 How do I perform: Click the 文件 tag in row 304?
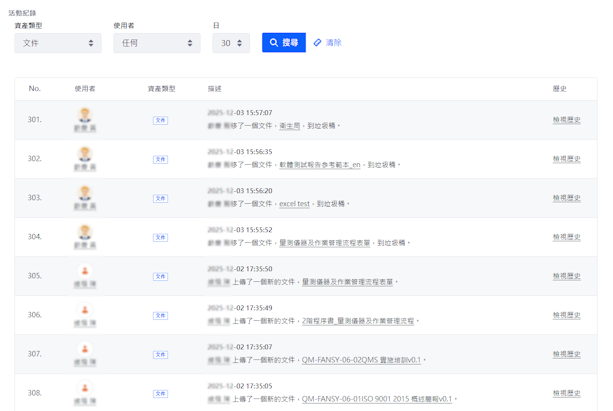point(160,237)
